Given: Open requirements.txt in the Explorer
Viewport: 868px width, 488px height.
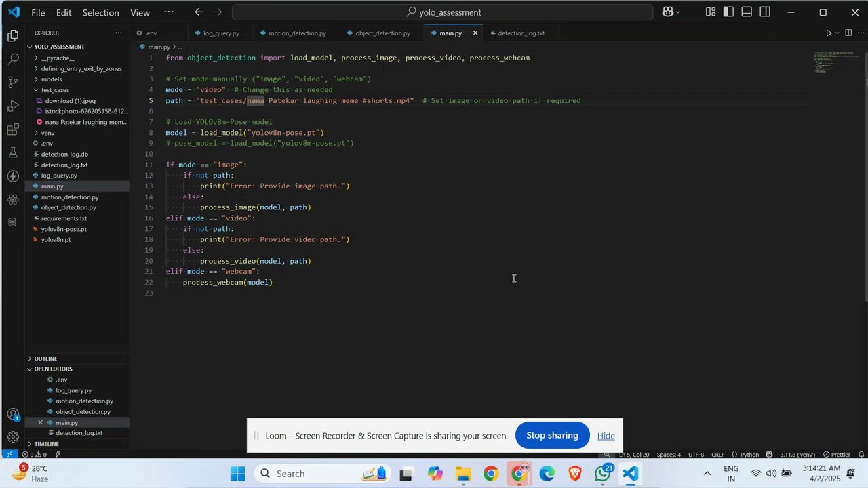Looking at the screenshot, I should click(x=64, y=218).
